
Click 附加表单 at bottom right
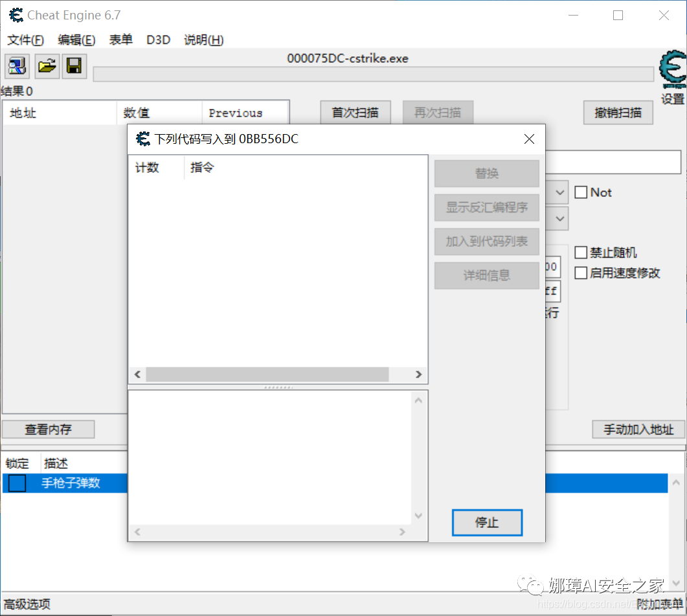660,604
